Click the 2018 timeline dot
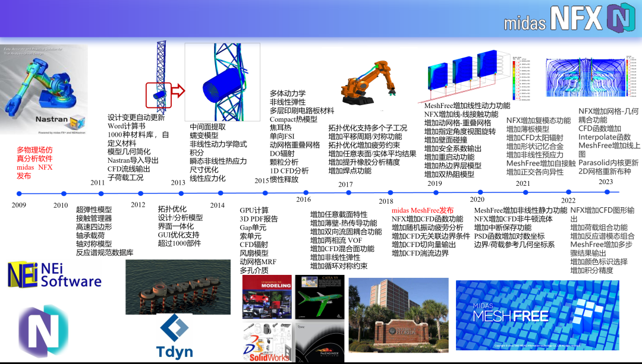 pos(390,192)
